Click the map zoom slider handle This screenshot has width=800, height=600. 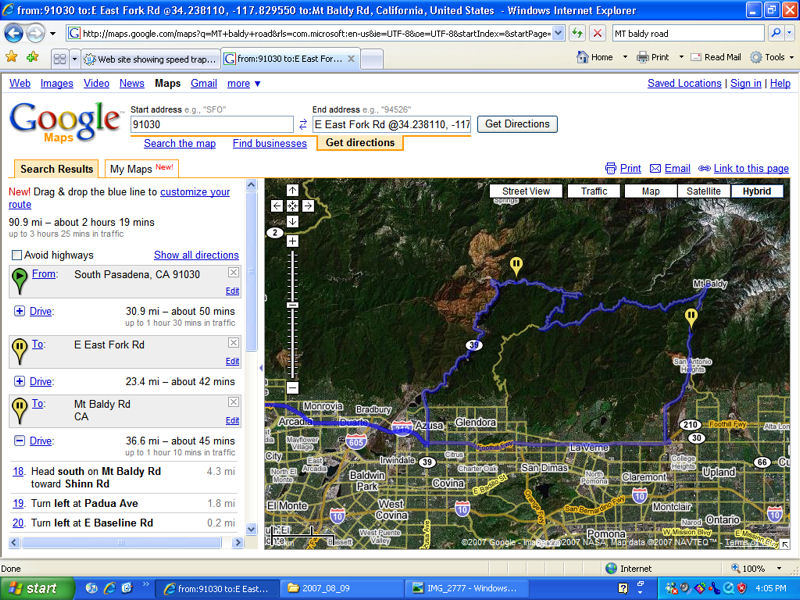point(292,305)
